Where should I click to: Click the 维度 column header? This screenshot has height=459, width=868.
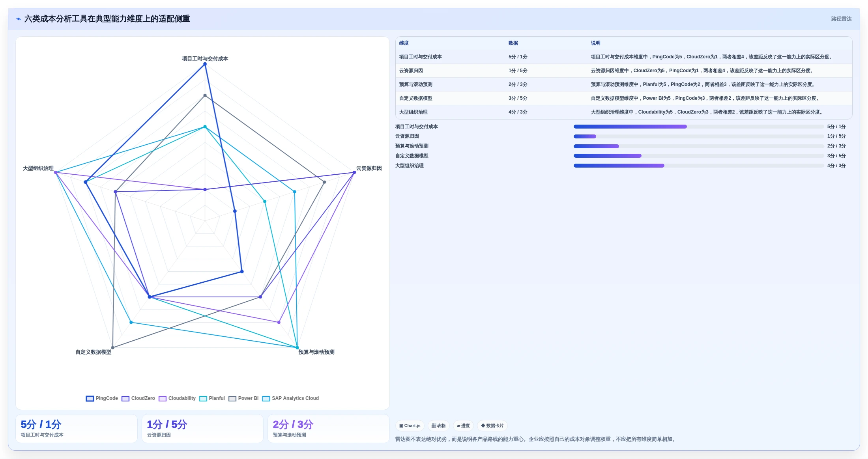click(404, 43)
